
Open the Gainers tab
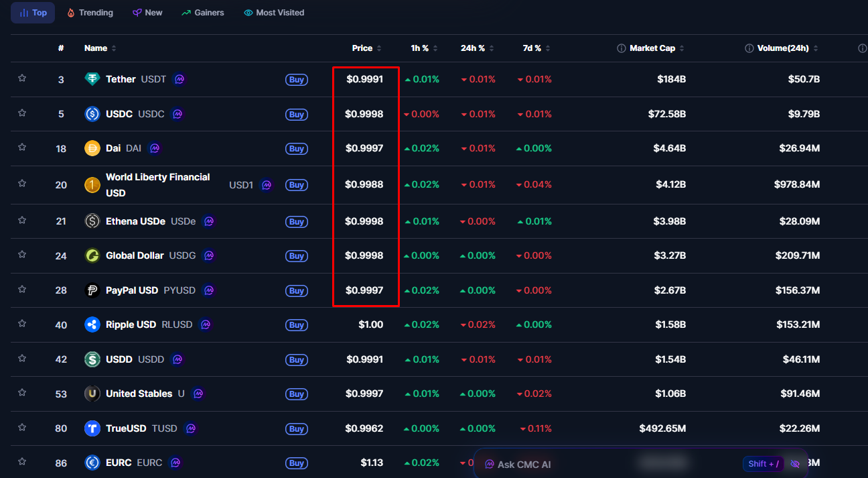tap(202, 13)
